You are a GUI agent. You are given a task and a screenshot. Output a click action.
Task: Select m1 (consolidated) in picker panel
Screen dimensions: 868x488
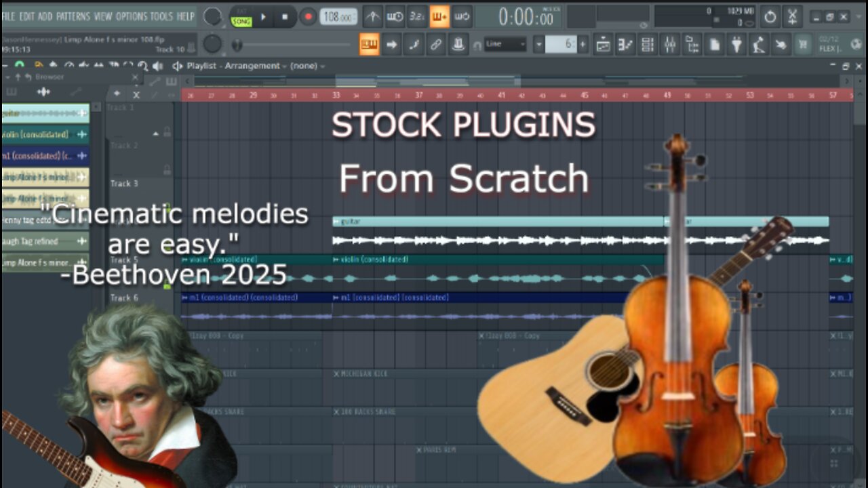(x=45, y=155)
